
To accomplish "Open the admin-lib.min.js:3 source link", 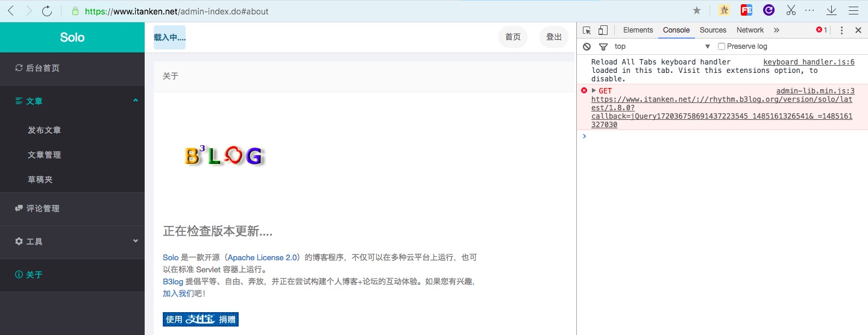I will [816, 91].
